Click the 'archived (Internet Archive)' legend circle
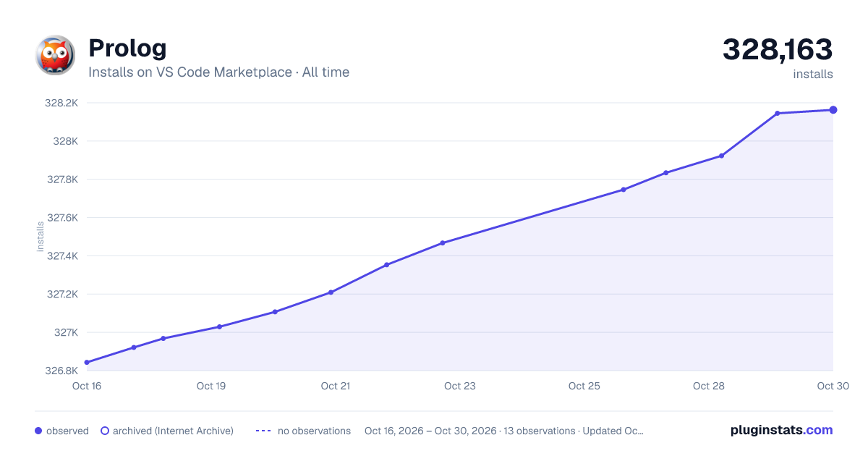This screenshot has width=868, height=456. [104, 431]
